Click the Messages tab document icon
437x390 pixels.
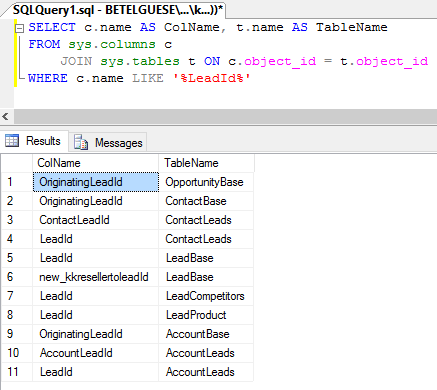point(81,142)
